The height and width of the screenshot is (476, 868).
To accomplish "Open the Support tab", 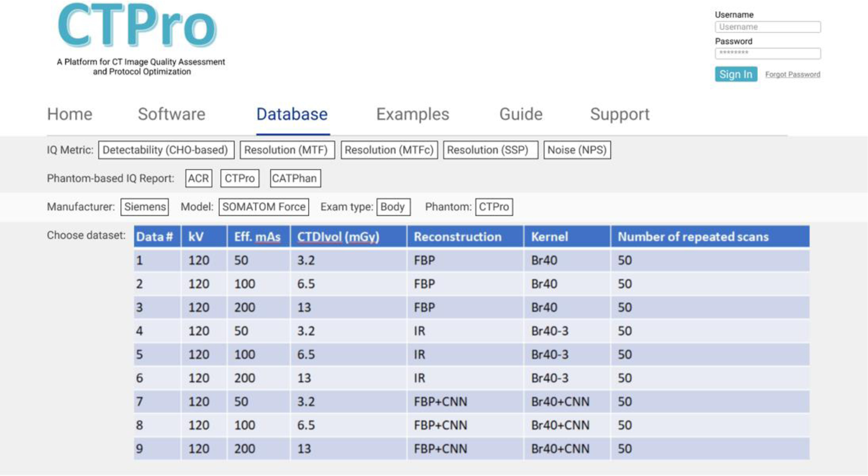I will click(x=620, y=114).
